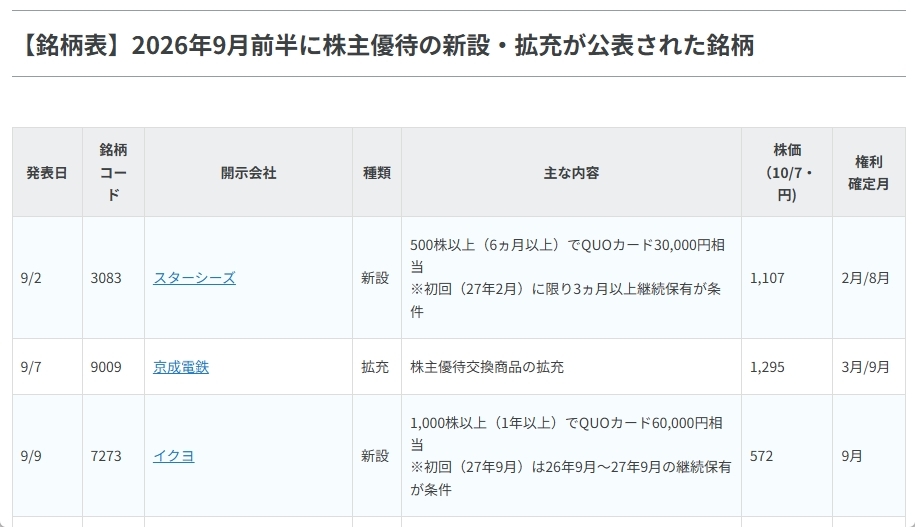Click the QUOカード60,000円相当 description cell

(571, 456)
